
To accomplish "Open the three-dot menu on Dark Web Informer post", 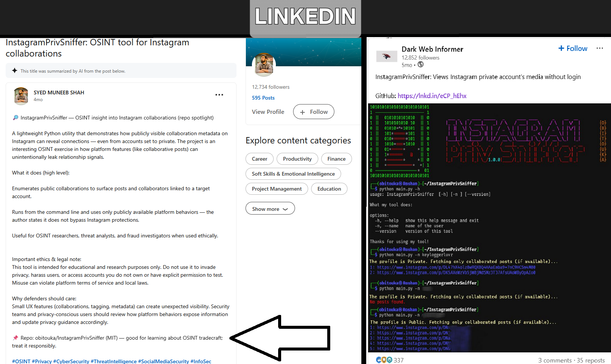I will tap(599, 48).
